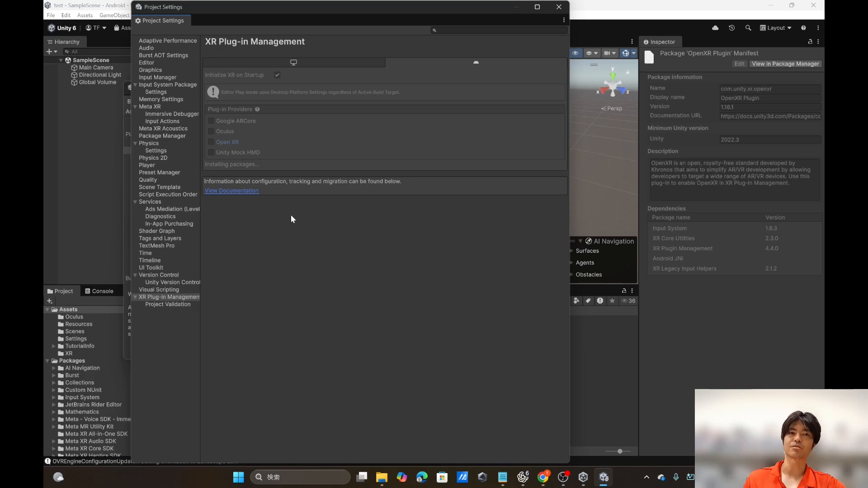Open the Edit menu
The height and width of the screenshot is (488, 868).
point(66,15)
